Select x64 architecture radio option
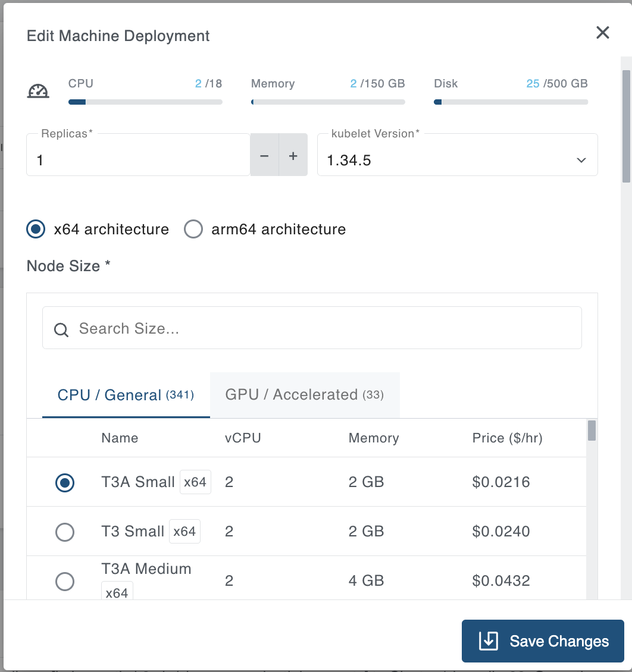Image resolution: width=632 pixels, height=672 pixels. [x=36, y=229]
